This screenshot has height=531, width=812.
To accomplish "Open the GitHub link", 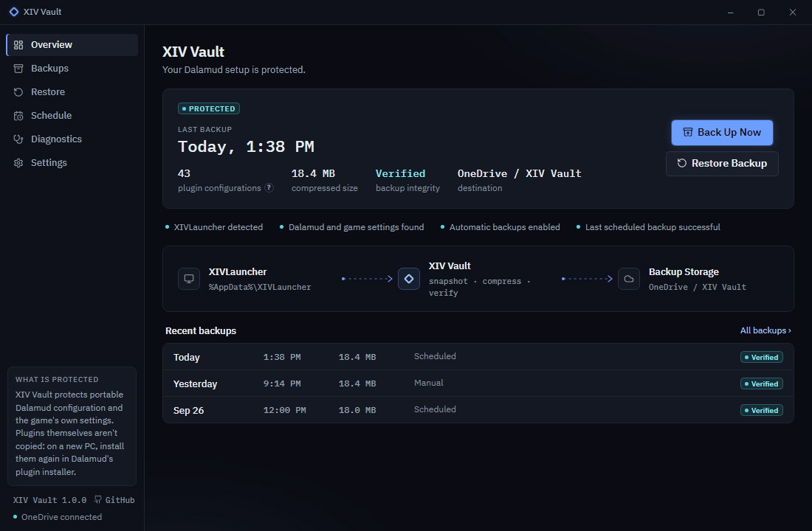I will [114, 500].
